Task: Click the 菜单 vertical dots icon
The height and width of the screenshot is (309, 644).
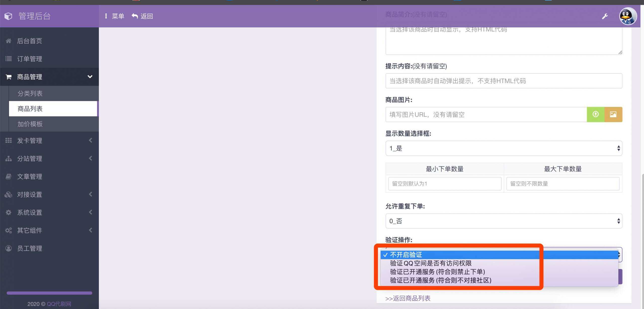Action: 106,16
